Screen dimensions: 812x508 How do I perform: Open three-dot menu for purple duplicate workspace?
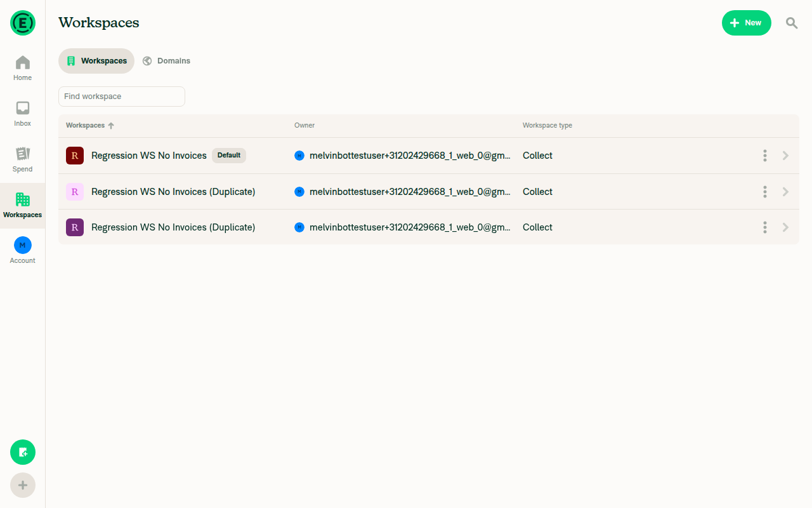click(x=765, y=227)
